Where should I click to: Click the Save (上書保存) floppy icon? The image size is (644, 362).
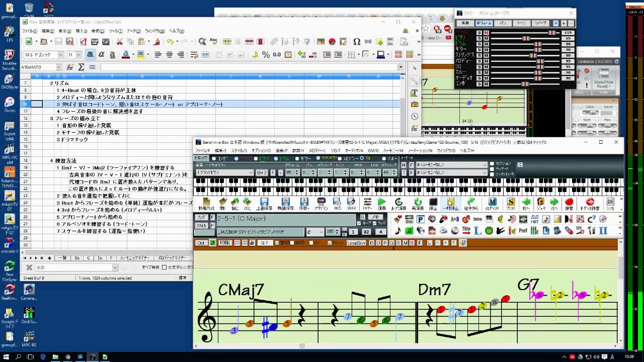[x=264, y=204]
